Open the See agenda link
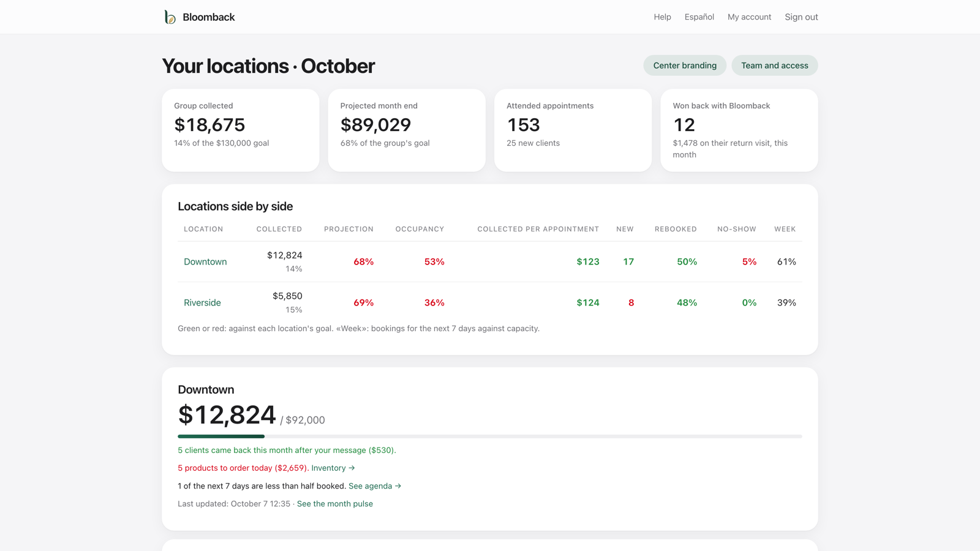This screenshot has width=980, height=551. tap(375, 485)
